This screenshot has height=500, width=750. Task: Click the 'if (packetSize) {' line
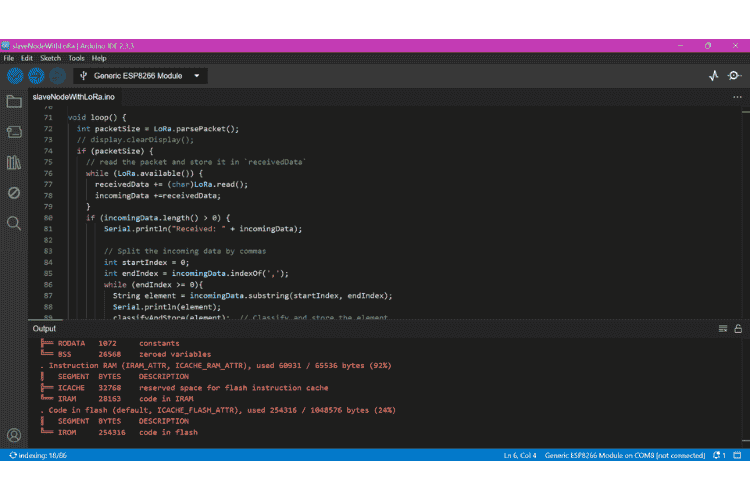click(x=115, y=151)
